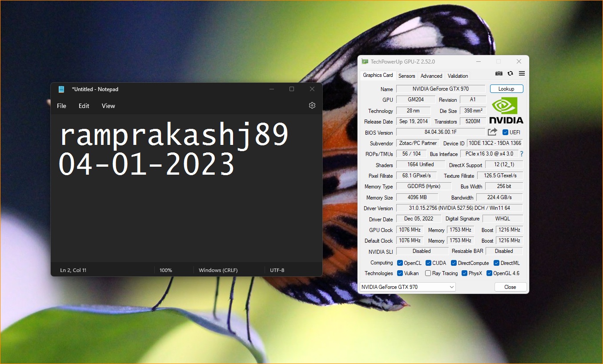Click the GPU Name field text
Screen dimensions: 603x364
(440, 89)
